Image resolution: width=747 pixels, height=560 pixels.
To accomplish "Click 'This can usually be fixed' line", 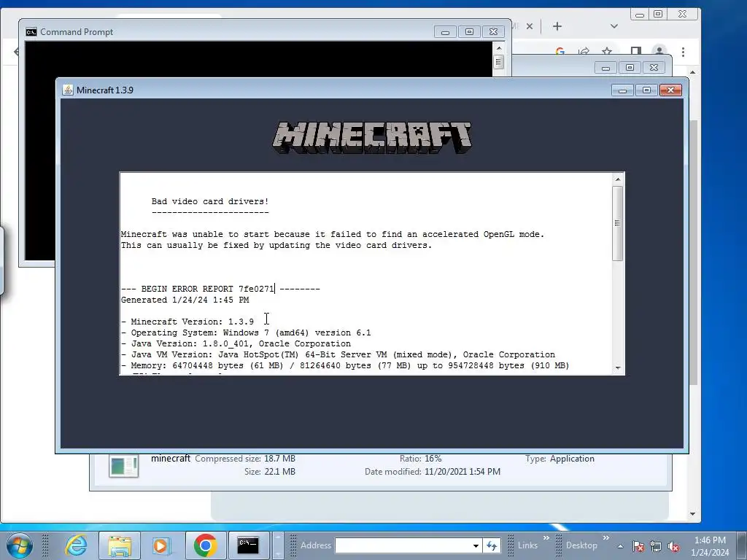I will pyautogui.click(x=276, y=245).
